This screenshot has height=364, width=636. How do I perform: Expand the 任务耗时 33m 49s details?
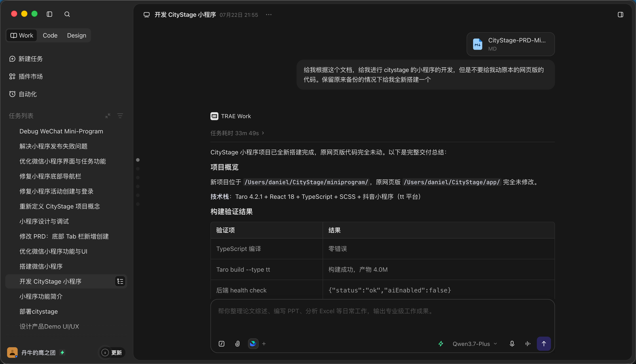tap(237, 133)
